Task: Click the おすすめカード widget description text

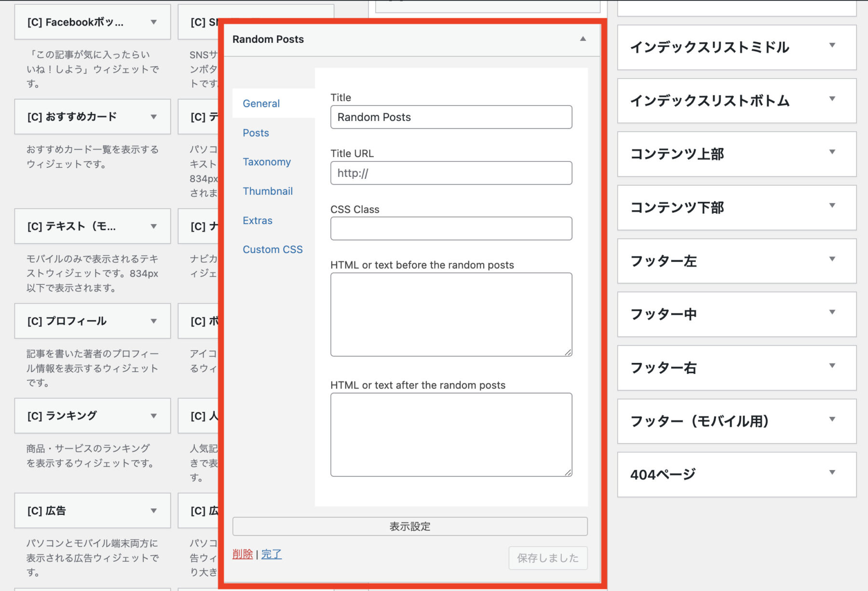Action: coord(92,157)
